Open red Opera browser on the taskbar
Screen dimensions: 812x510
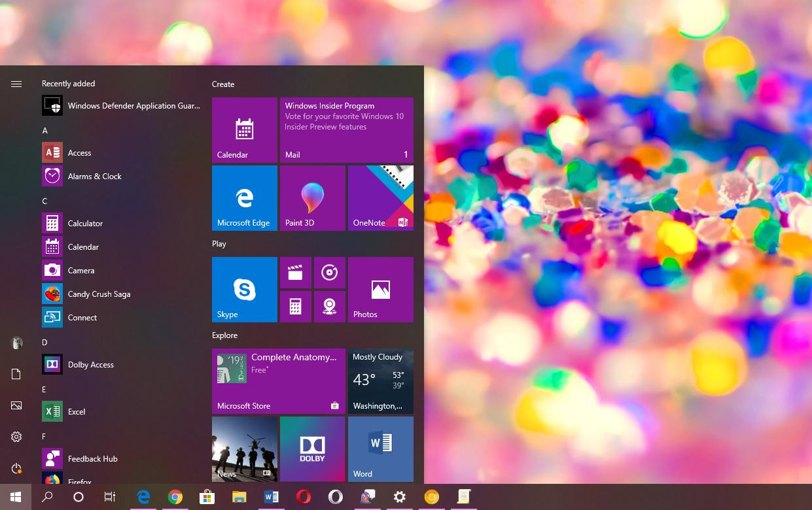pos(304,497)
